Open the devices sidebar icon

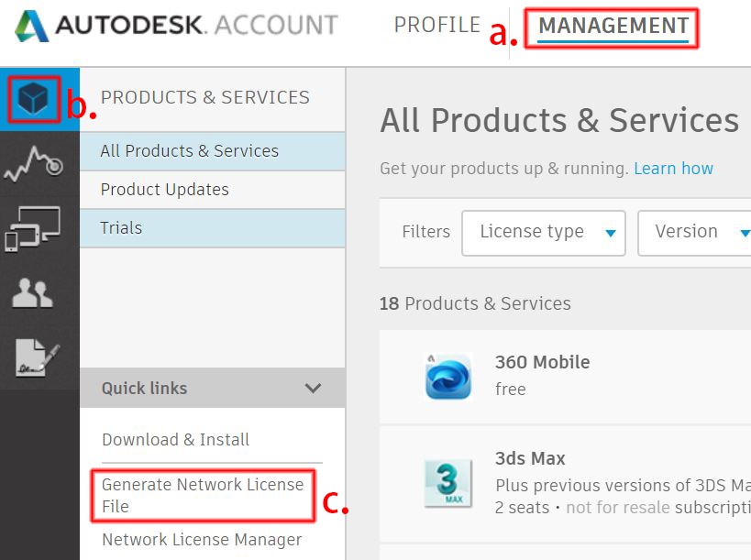tap(33, 229)
